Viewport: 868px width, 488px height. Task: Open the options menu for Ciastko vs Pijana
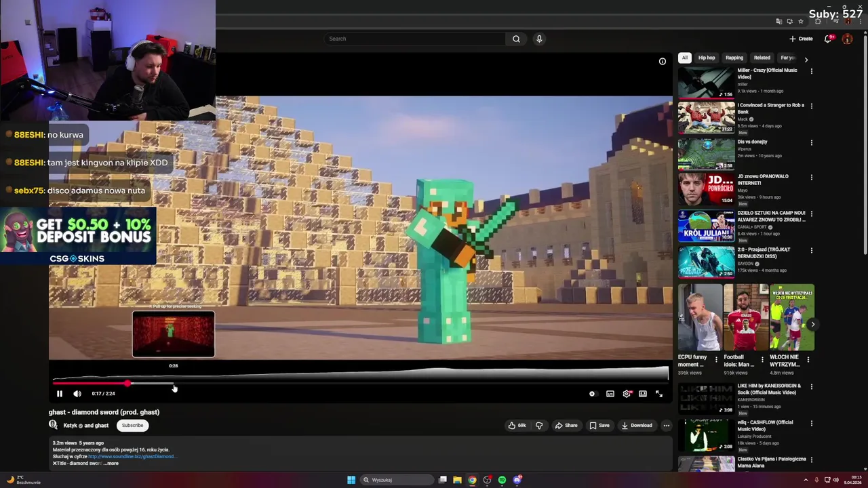(811, 460)
